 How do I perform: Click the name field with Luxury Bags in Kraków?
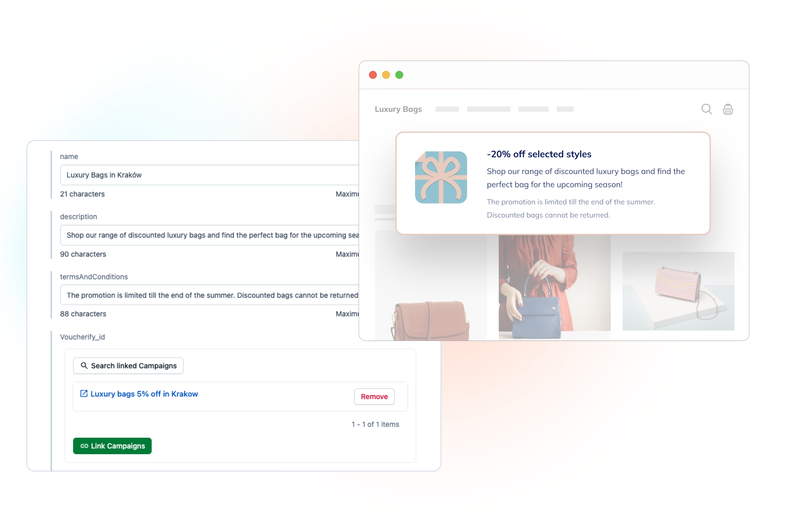click(x=210, y=175)
